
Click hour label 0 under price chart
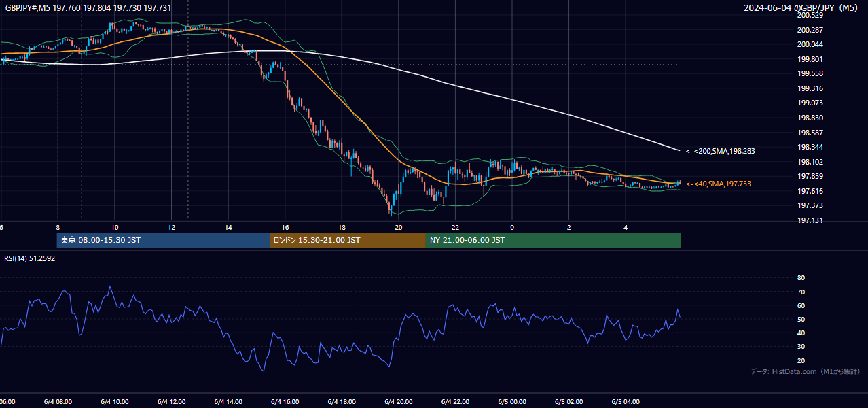coord(512,227)
